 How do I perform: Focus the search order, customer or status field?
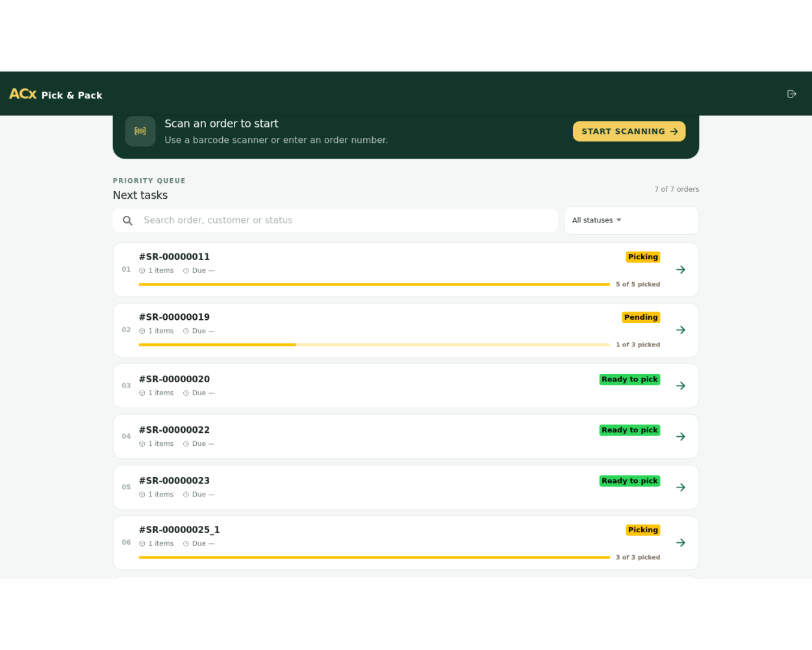[x=336, y=220]
